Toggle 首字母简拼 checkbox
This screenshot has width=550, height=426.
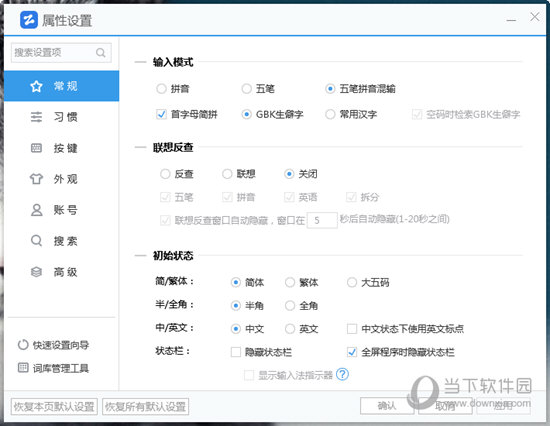pos(161,114)
